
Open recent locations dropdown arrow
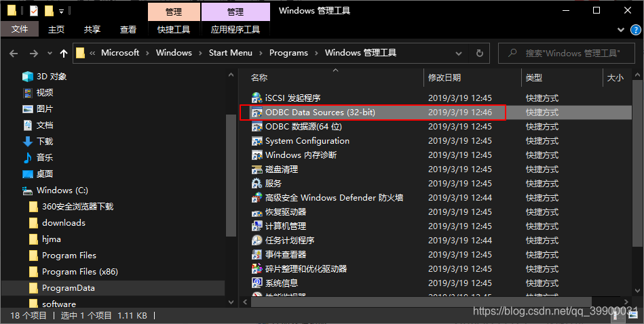[50, 54]
